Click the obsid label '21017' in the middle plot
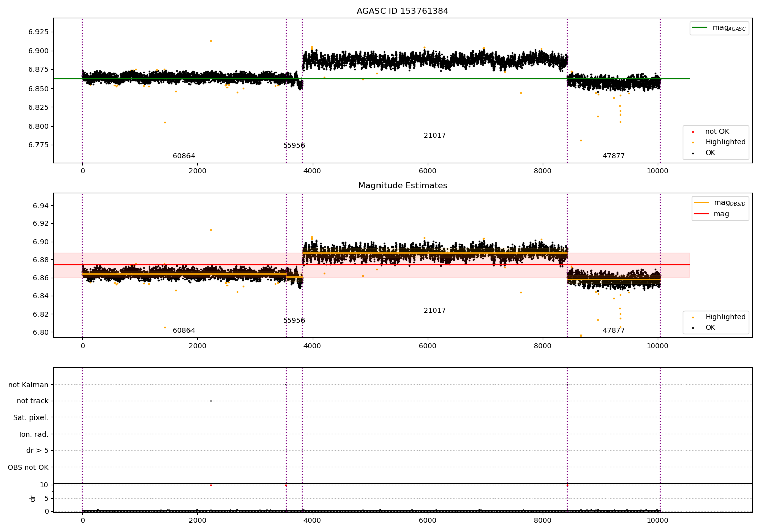Image resolution: width=760 pixels, height=532 pixels. tap(435, 311)
